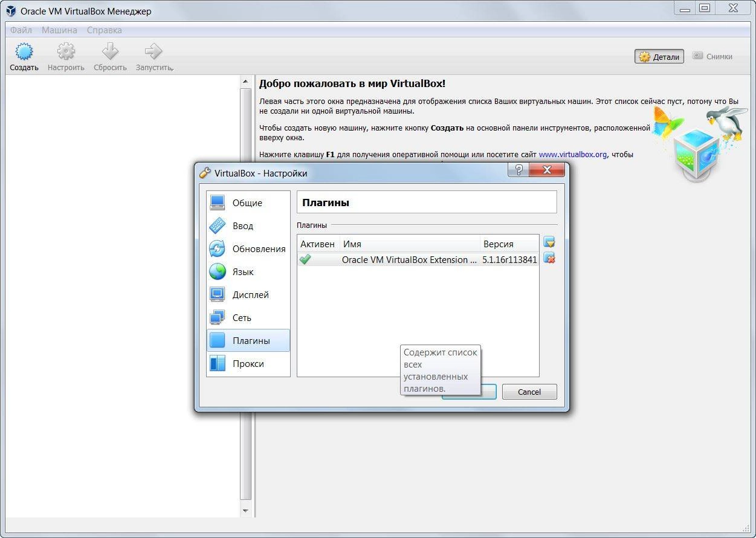
Task: Select Ввод settings category
Action: pos(248,225)
